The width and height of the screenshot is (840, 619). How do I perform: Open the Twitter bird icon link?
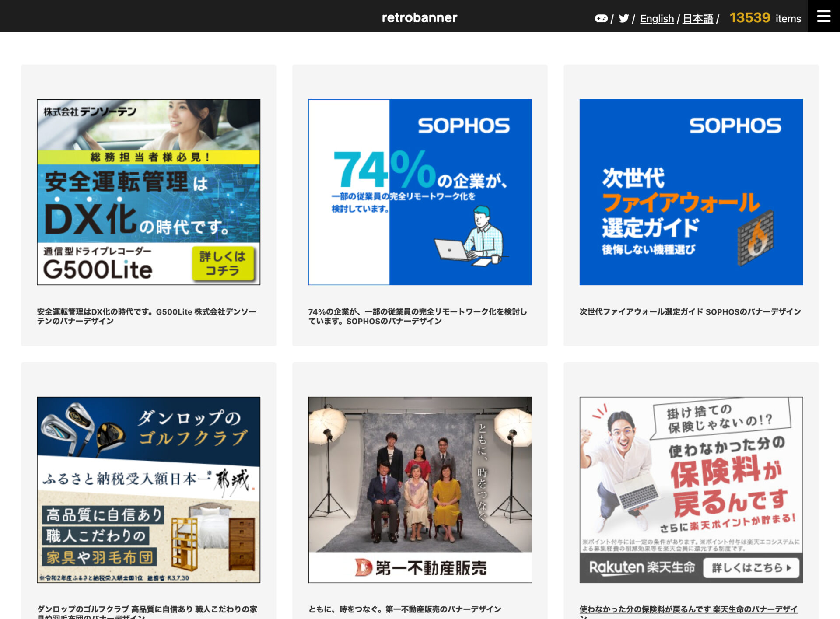[x=624, y=18]
